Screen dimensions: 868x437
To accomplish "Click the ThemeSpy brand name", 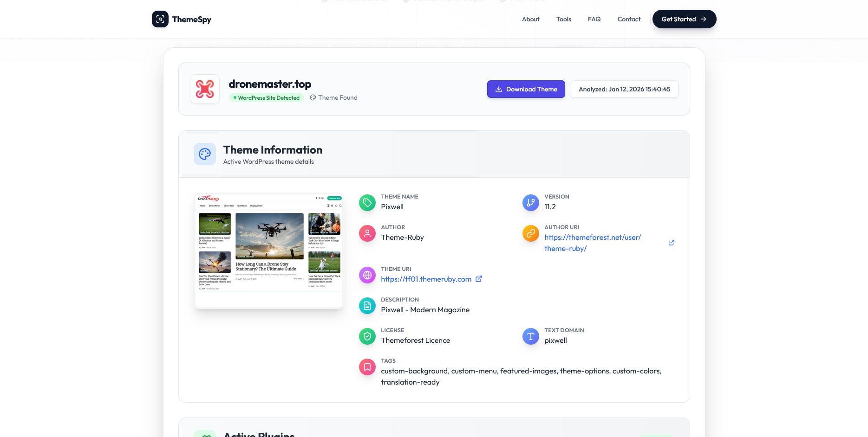I will [192, 19].
